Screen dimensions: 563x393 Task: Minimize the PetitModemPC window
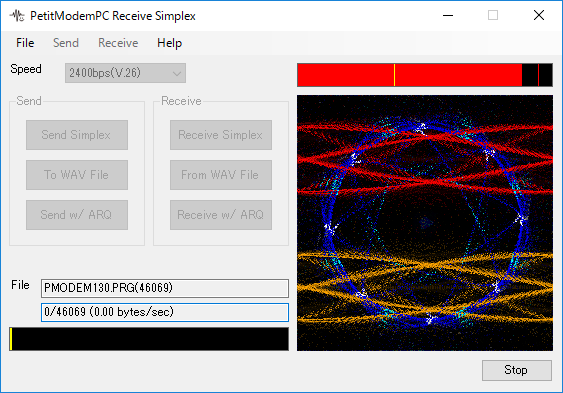click(448, 15)
